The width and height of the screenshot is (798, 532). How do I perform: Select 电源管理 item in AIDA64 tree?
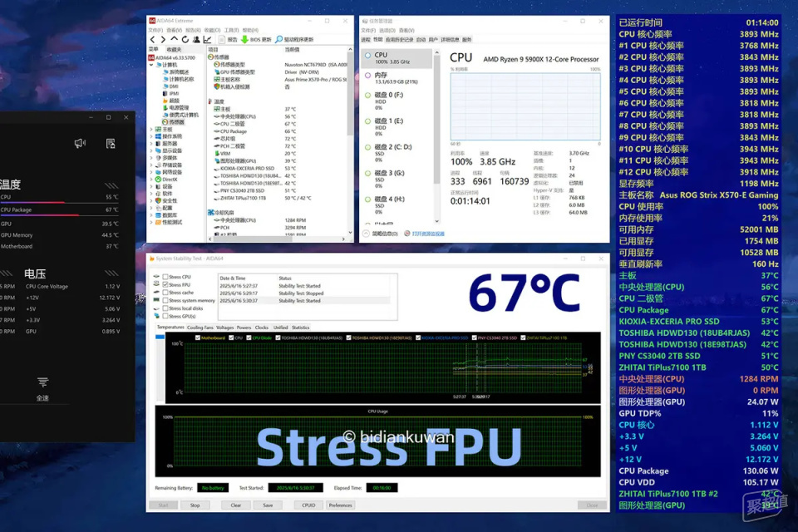tap(175, 108)
